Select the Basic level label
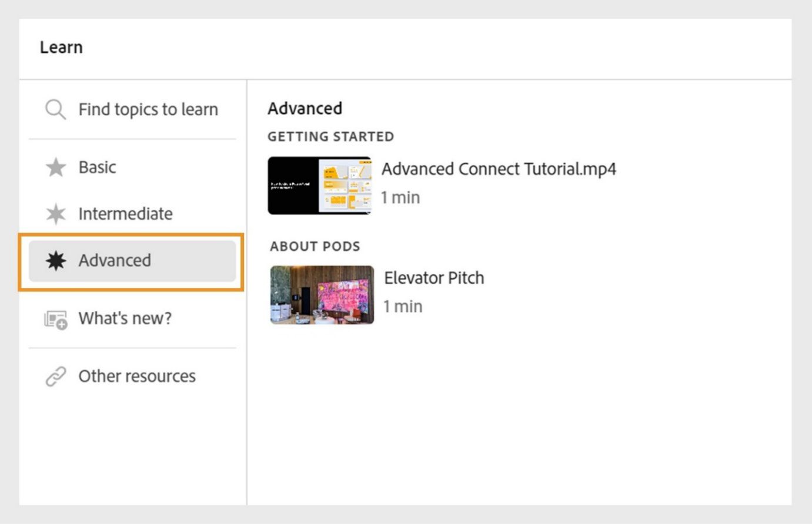Viewport: 812px width, 524px height. click(98, 167)
